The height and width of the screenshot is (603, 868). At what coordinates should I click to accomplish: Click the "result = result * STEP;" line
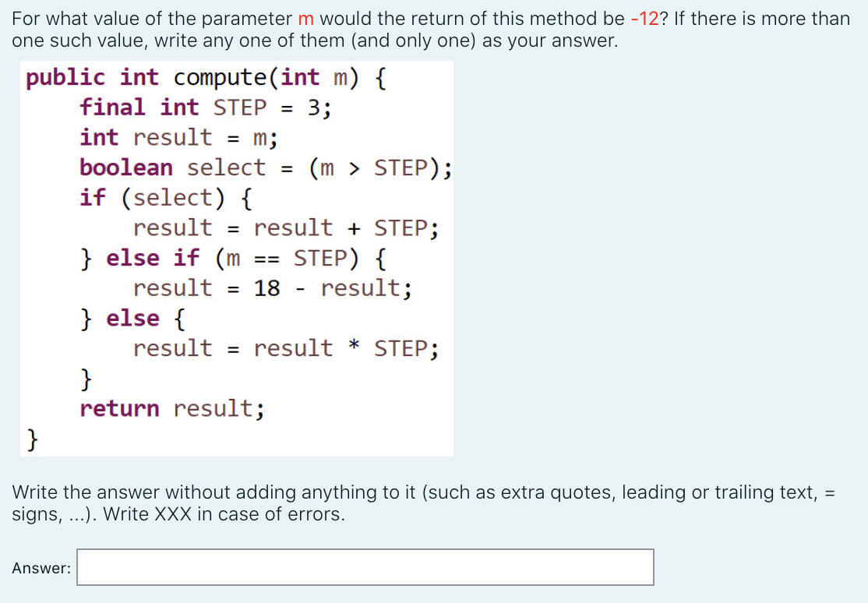click(285, 348)
